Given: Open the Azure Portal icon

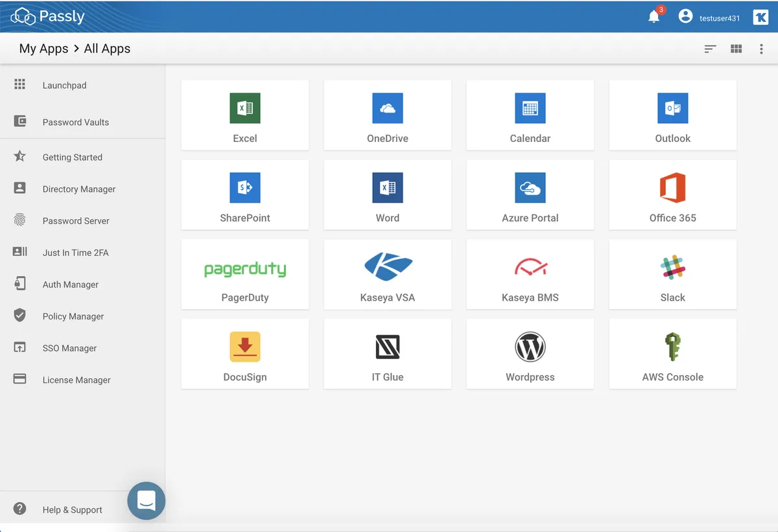Looking at the screenshot, I should (530, 188).
